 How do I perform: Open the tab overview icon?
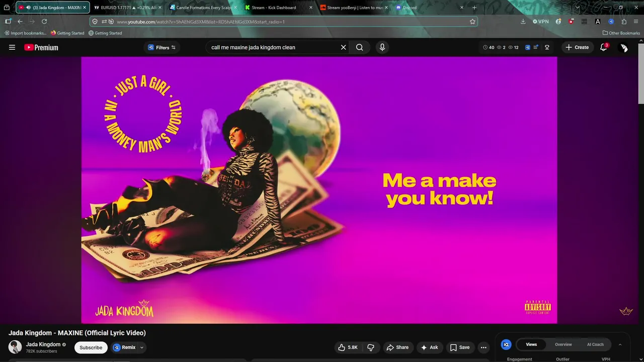[7, 8]
